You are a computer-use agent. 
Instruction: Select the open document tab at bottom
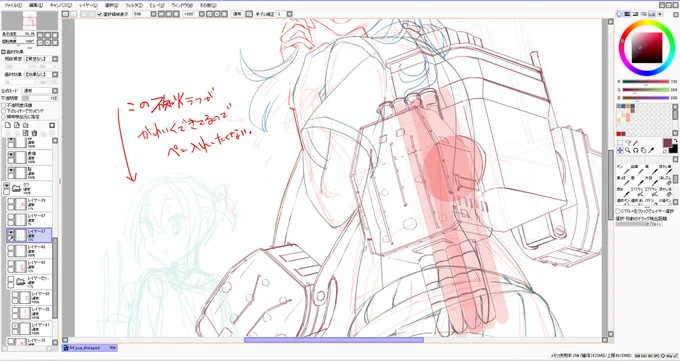pyautogui.click(x=90, y=348)
